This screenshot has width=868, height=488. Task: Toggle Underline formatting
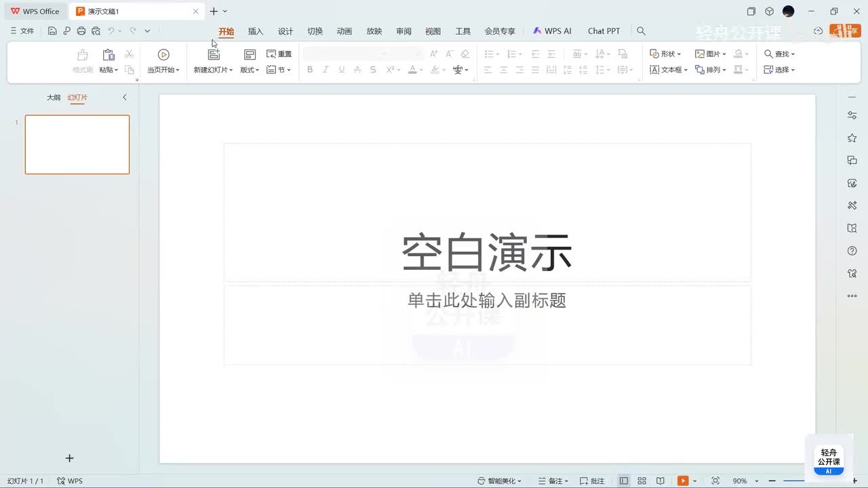point(341,70)
